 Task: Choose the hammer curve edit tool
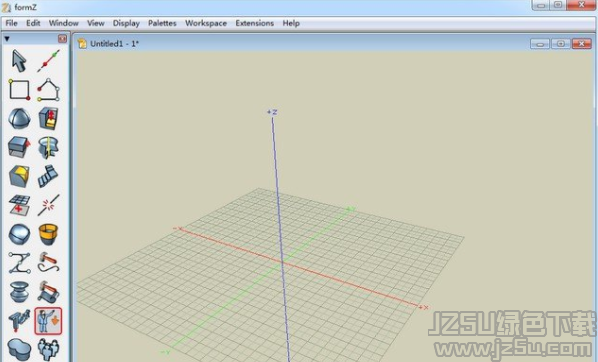pos(48,262)
